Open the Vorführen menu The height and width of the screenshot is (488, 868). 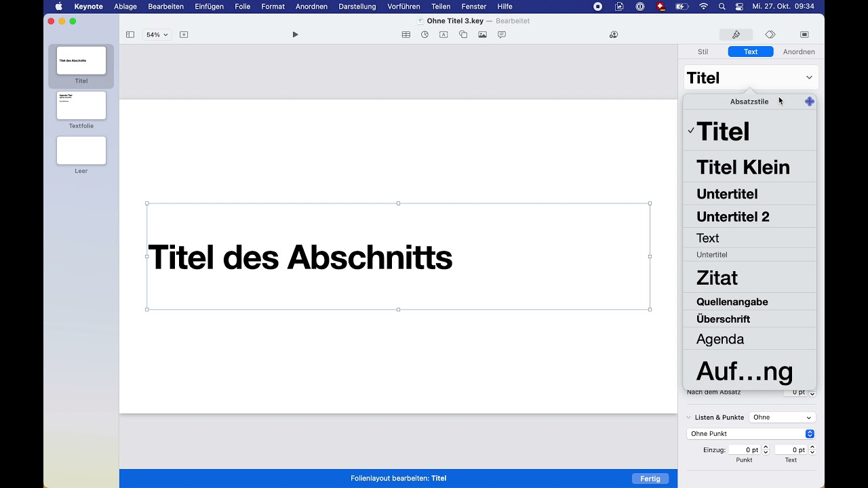click(403, 6)
